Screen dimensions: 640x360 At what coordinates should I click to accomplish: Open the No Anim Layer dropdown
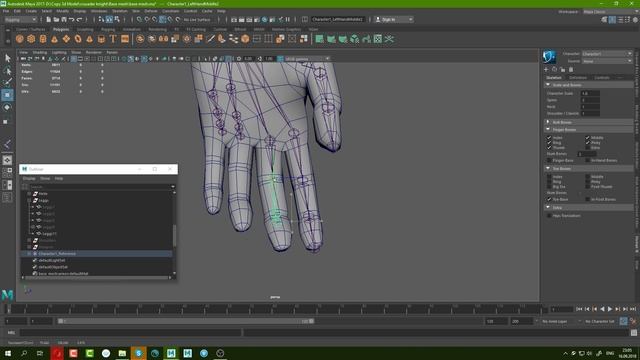[x=561, y=322]
